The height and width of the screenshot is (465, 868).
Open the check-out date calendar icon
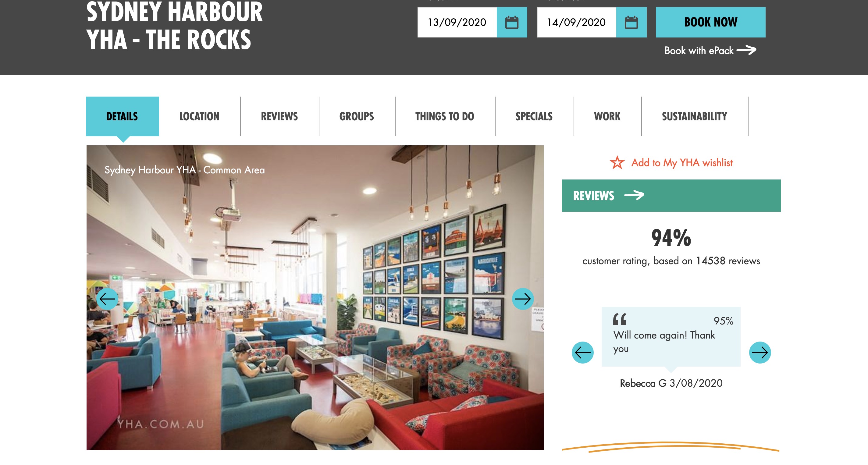pos(631,22)
